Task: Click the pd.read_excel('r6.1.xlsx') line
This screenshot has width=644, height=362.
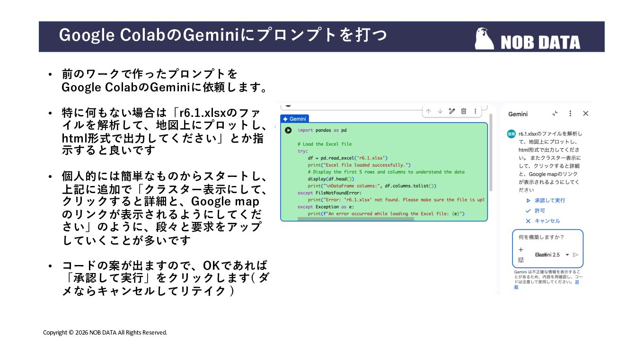Action: [x=348, y=158]
